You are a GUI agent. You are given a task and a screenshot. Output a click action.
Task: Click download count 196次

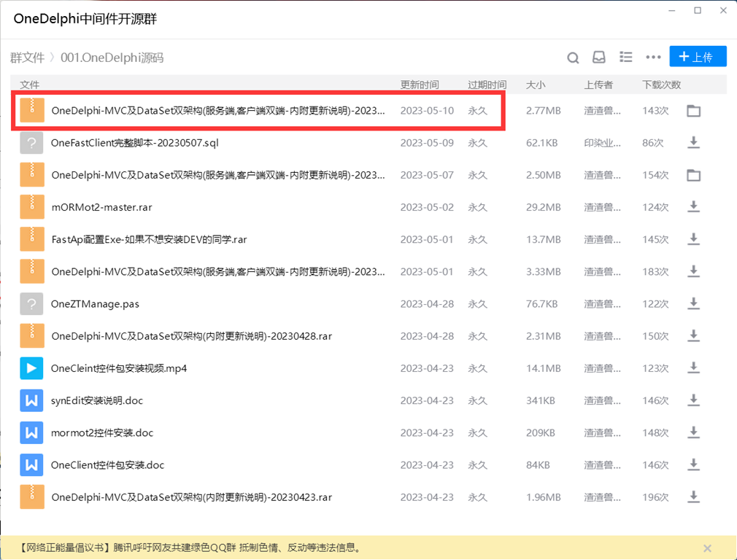click(x=655, y=497)
